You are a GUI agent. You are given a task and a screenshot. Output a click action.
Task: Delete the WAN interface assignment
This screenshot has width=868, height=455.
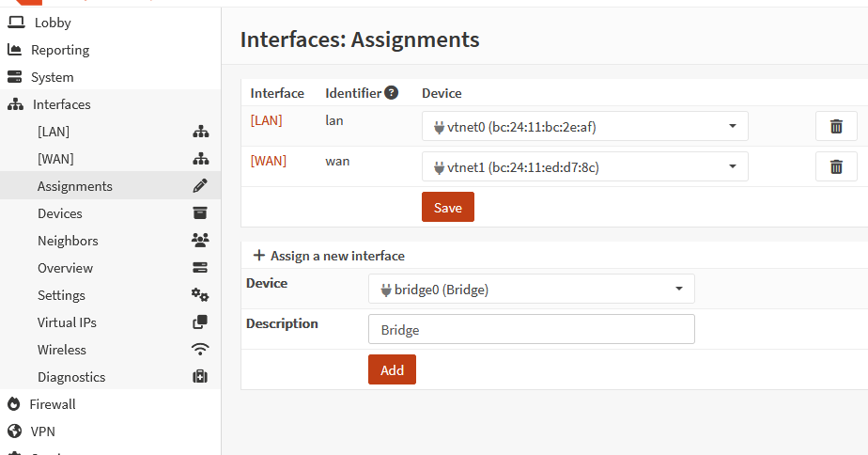(835, 167)
